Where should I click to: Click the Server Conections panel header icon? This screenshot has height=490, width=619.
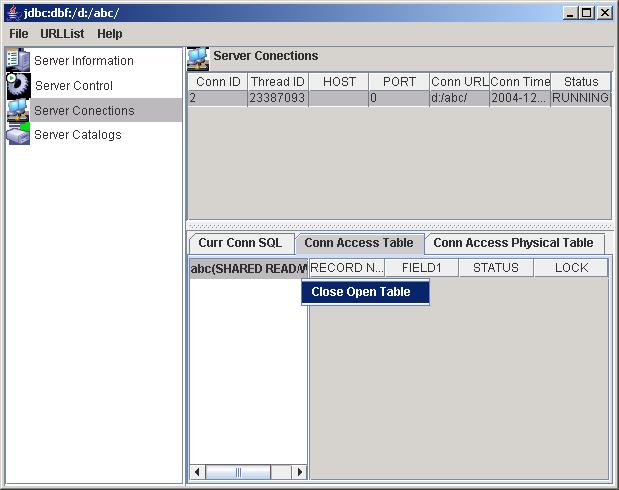point(198,57)
